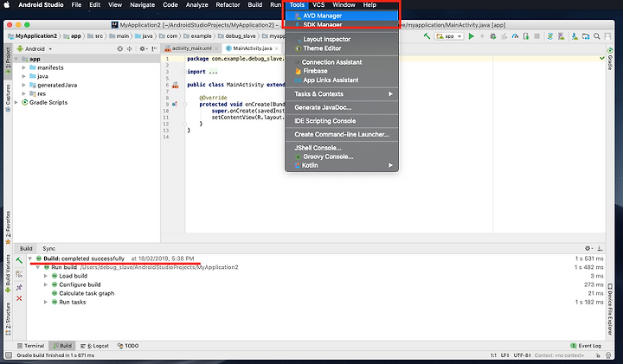The width and height of the screenshot is (623, 364).
Task: Select Generate JavaDoc menu item
Action: 342,107
